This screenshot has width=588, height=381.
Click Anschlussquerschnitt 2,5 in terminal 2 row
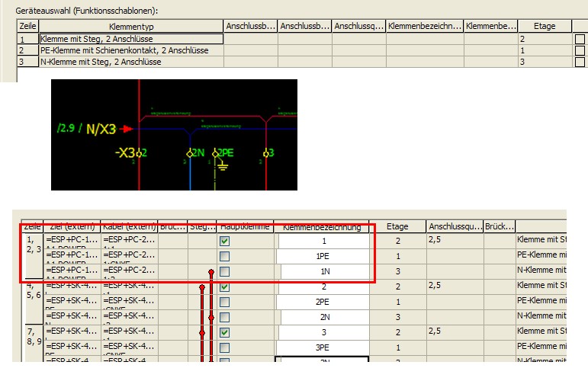455,287
